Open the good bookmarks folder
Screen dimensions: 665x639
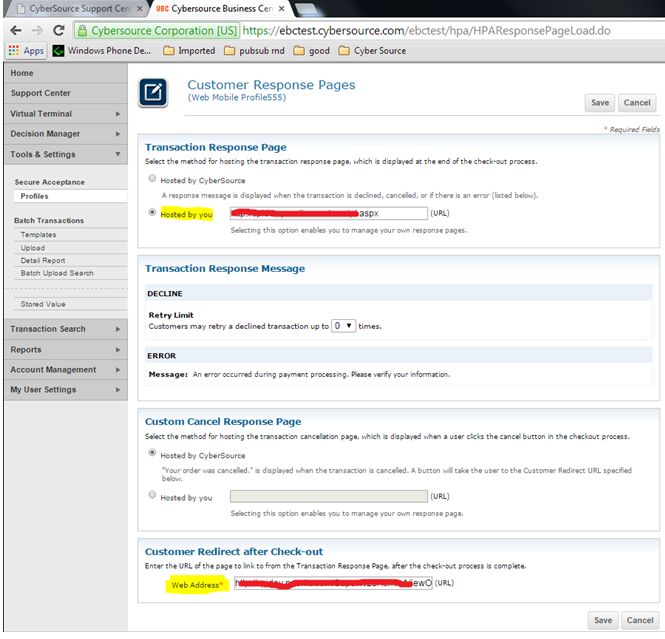pos(312,51)
